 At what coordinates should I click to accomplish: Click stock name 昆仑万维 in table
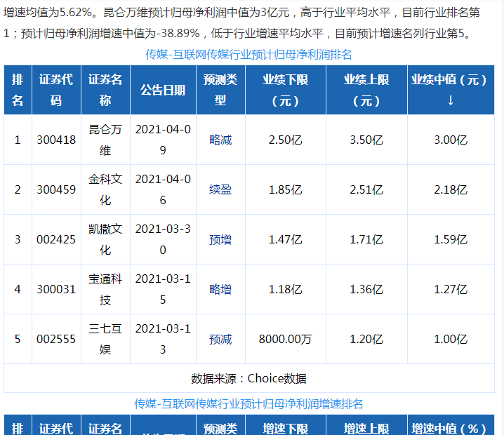point(105,140)
